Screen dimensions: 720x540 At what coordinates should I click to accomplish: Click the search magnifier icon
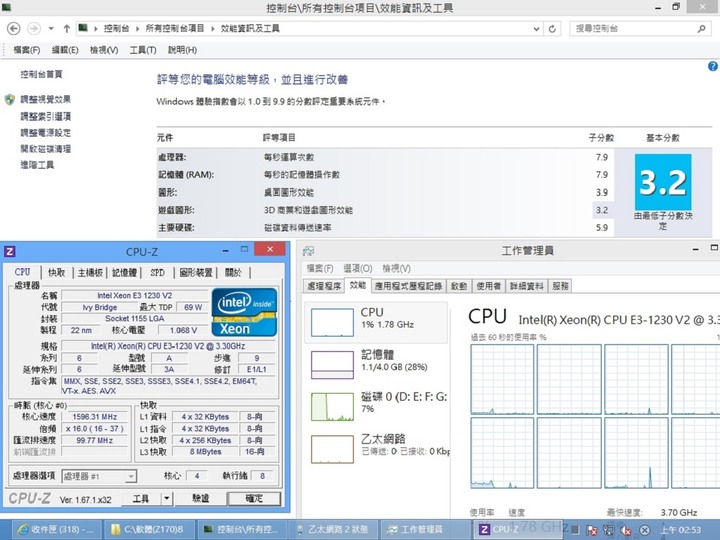[701, 28]
